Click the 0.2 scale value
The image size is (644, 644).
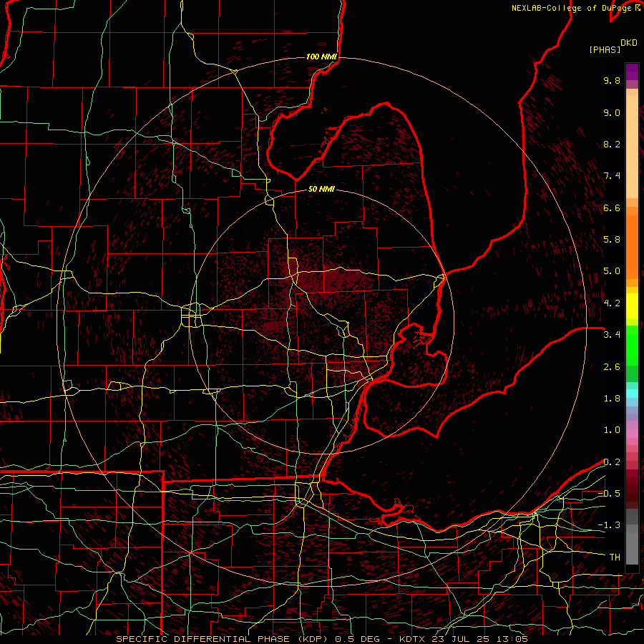(612, 462)
